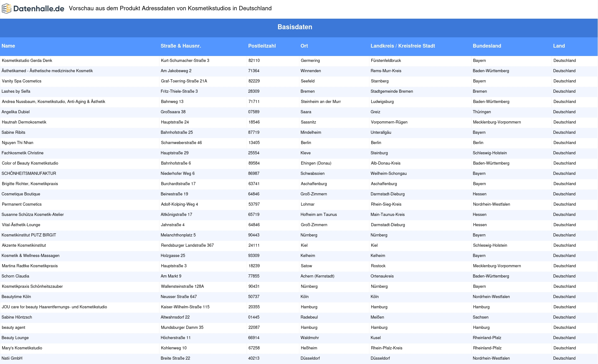Click Martina Radtke Kosmetikpraxis
The image size is (598, 364).
30,266
